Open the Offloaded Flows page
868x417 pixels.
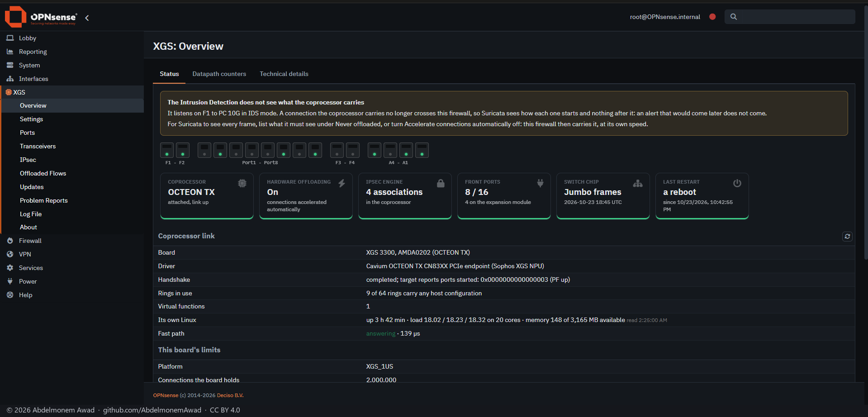tap(73, 173)
